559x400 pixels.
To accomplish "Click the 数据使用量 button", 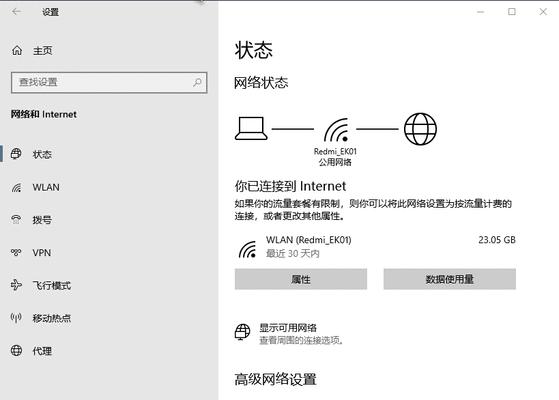I will pos(450,279).
